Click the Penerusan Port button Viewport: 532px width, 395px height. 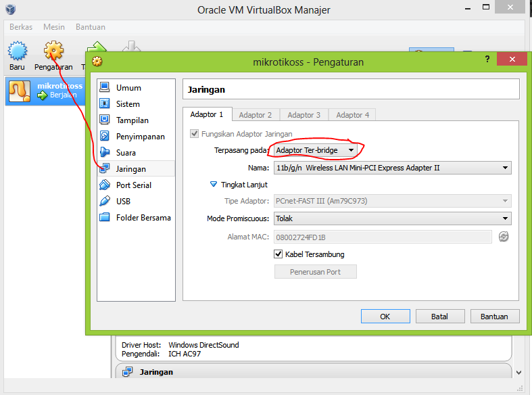click(316, 272)
